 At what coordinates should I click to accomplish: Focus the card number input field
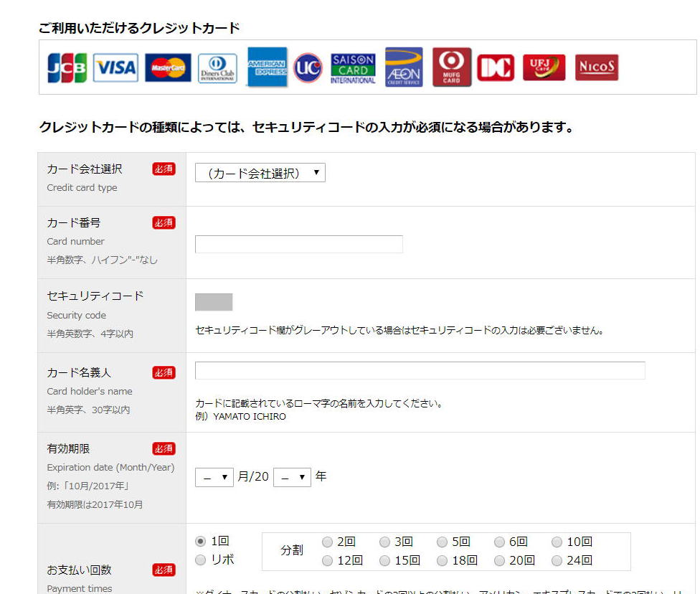[298, 245]
